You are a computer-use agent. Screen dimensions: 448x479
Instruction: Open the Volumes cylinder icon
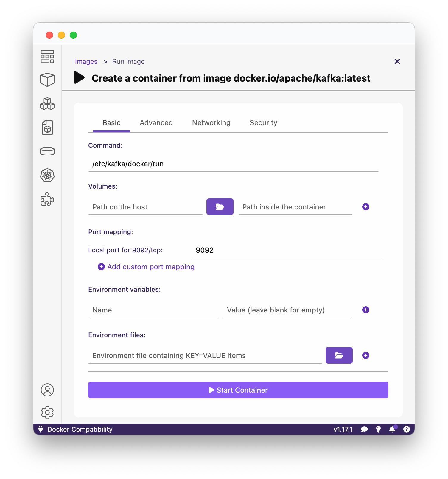[x=47, y=151]
